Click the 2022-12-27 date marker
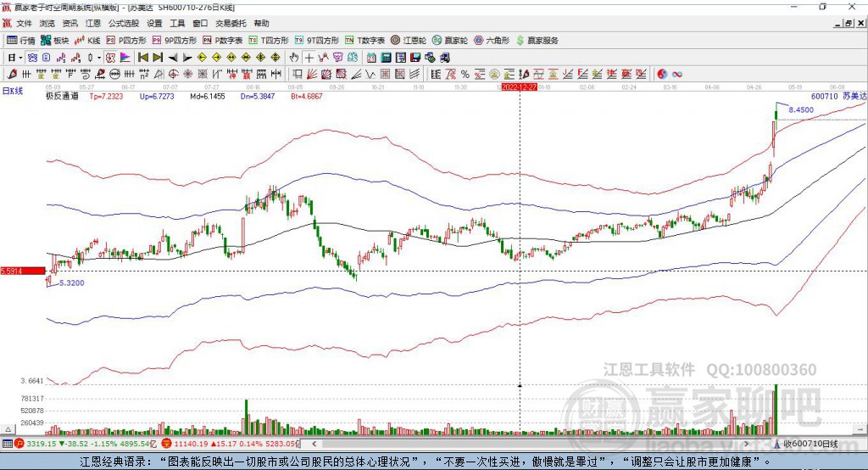This screenshot has height=470, width=868. [x=520, y=87]
